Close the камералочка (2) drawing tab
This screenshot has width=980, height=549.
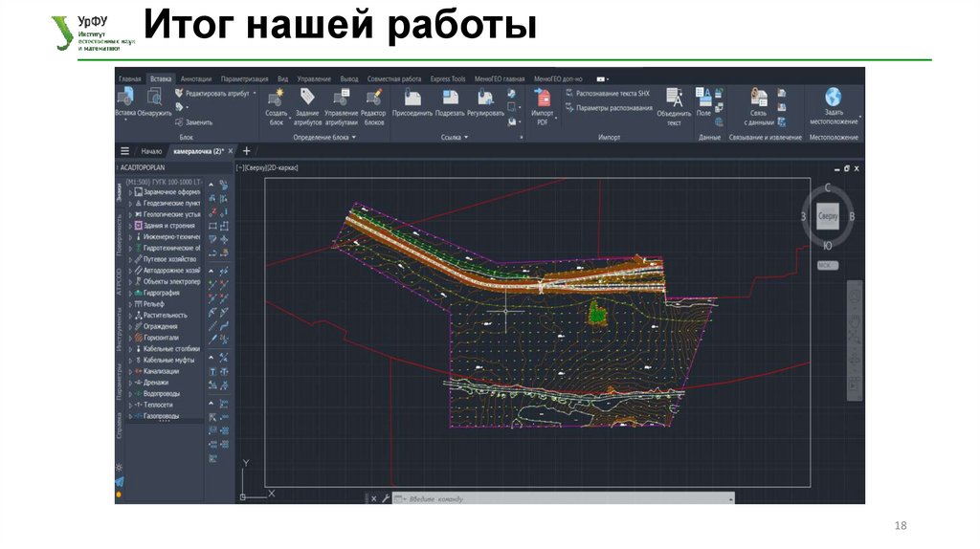[231, 151]
